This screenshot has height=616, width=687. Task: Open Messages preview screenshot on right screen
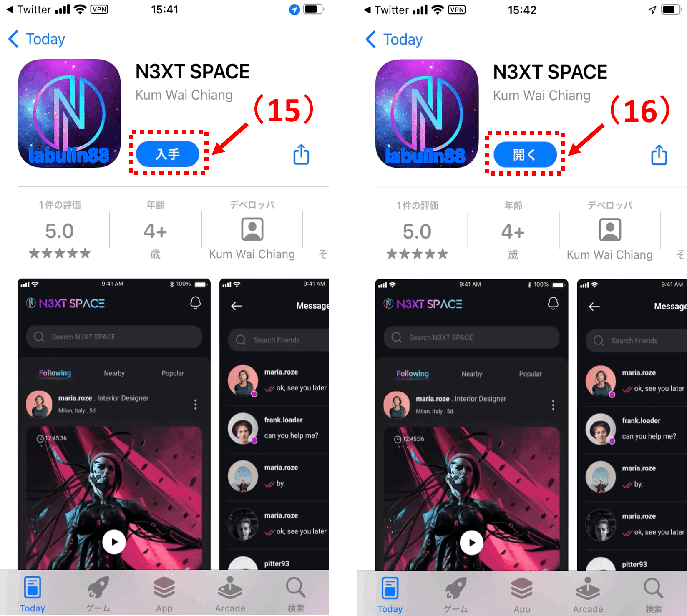[632, 425]
